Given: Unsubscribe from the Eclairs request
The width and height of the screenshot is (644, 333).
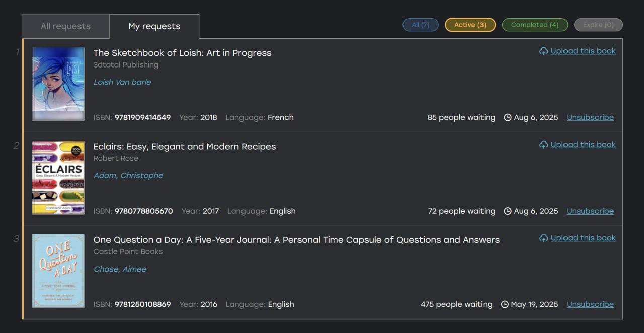Looking at the screenshot, I should pyautogui.click(x=590, y=211).
